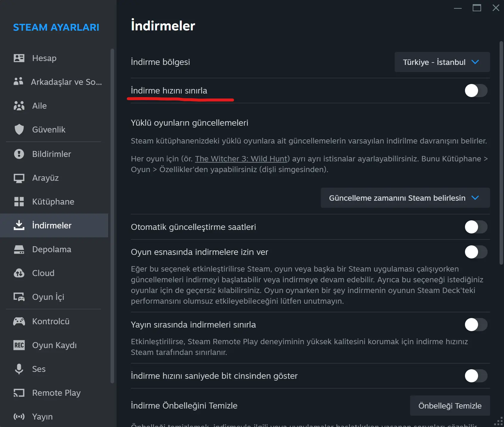504x427 pixels.
Task: Select the Yayın sidebar entry
Action: pos(54,417)
